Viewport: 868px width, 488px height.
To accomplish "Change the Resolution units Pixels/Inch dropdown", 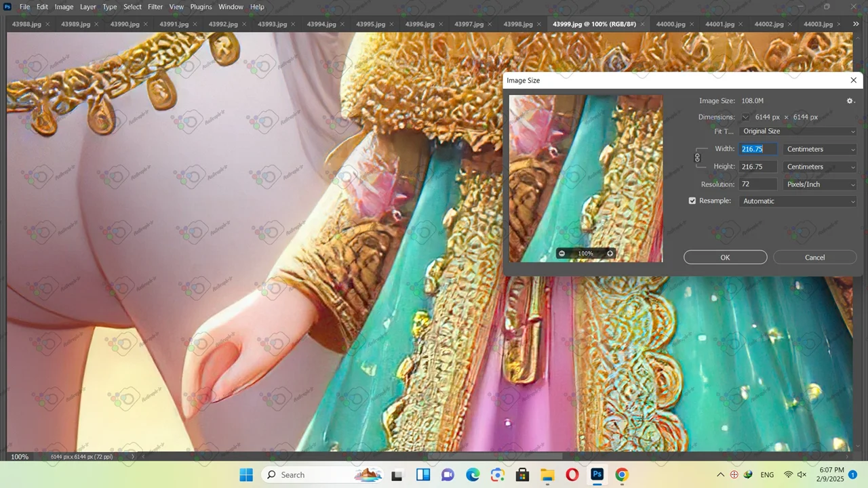I will tap(820, 184).
